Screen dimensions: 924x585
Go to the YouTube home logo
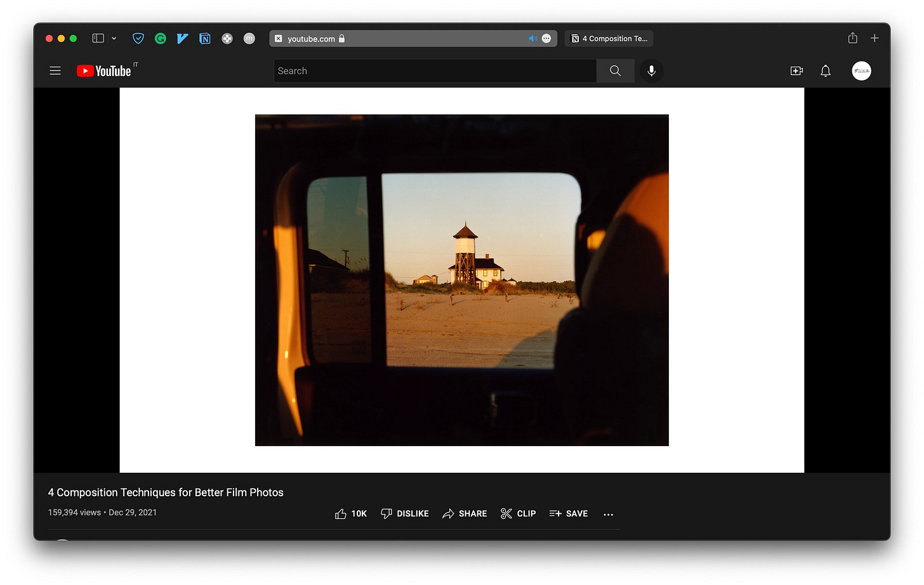(x=104, y=71)
